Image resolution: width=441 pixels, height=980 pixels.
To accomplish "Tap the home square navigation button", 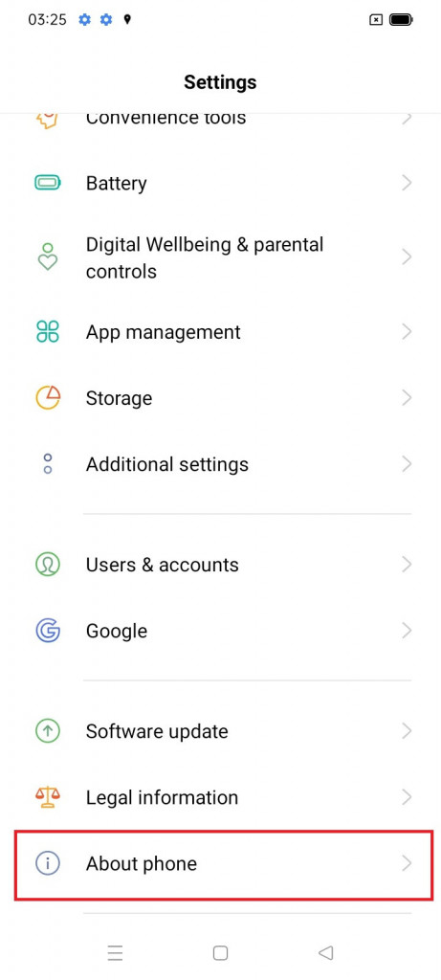I will click(220, 952).
